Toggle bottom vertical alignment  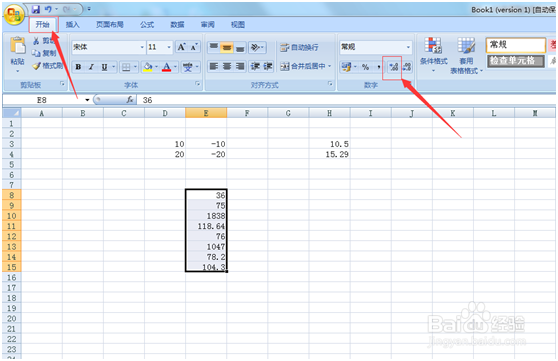[240, 47]
